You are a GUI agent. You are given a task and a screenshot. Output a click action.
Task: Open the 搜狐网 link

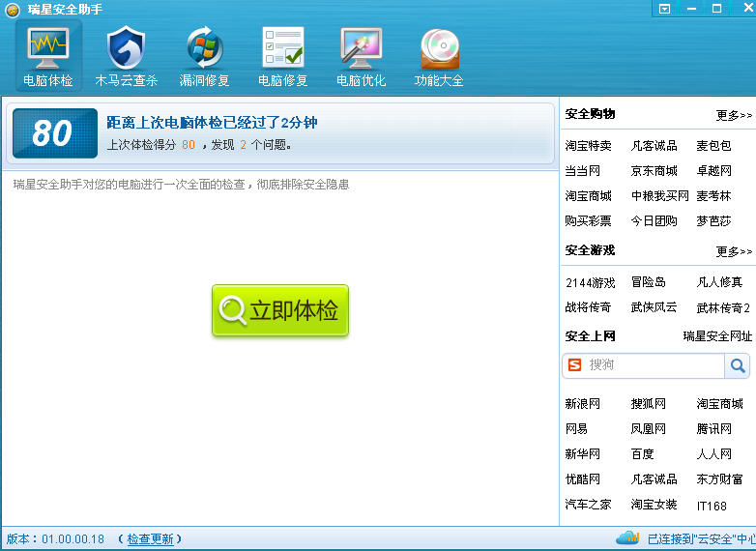click(648, 403)
